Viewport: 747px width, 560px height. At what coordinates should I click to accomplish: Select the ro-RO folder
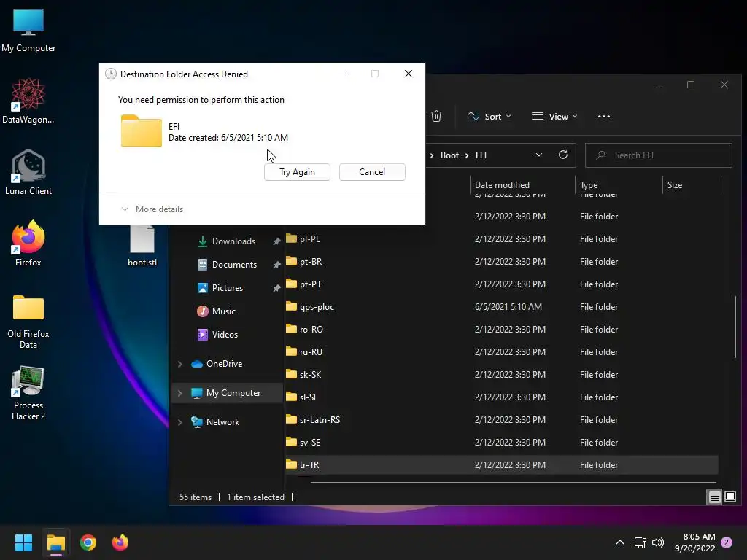coord(502,329)
